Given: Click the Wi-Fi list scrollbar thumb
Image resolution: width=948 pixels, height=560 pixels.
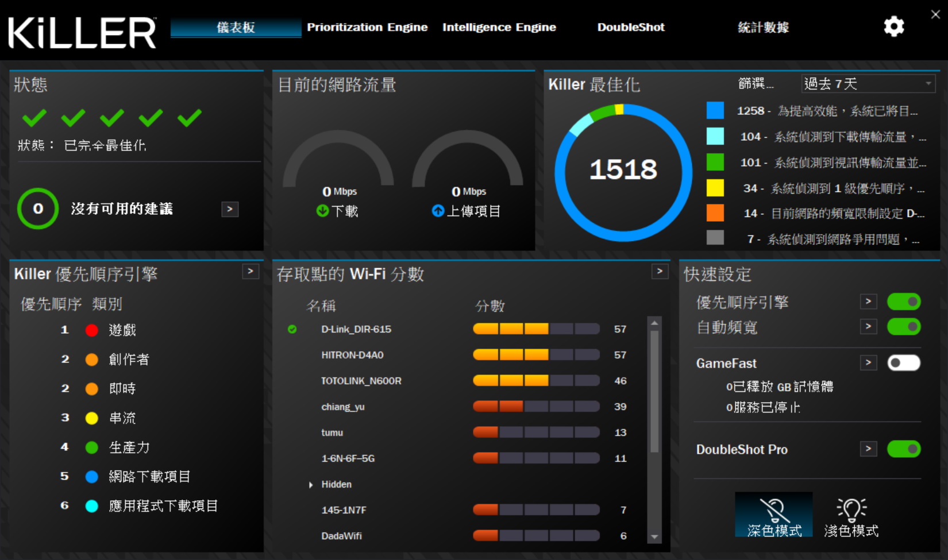Looking at the screenshot, I should pyautogui.click(x=654, y=392).
